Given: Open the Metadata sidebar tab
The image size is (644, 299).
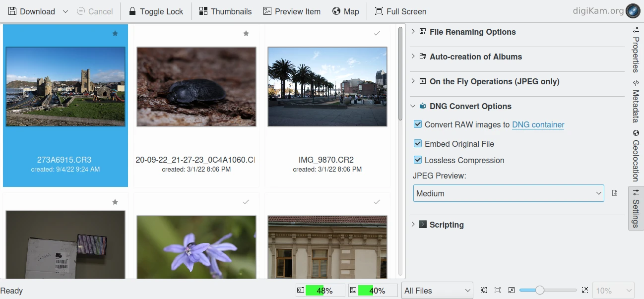Looking at the screenshot, I should (x=636, y=102).
